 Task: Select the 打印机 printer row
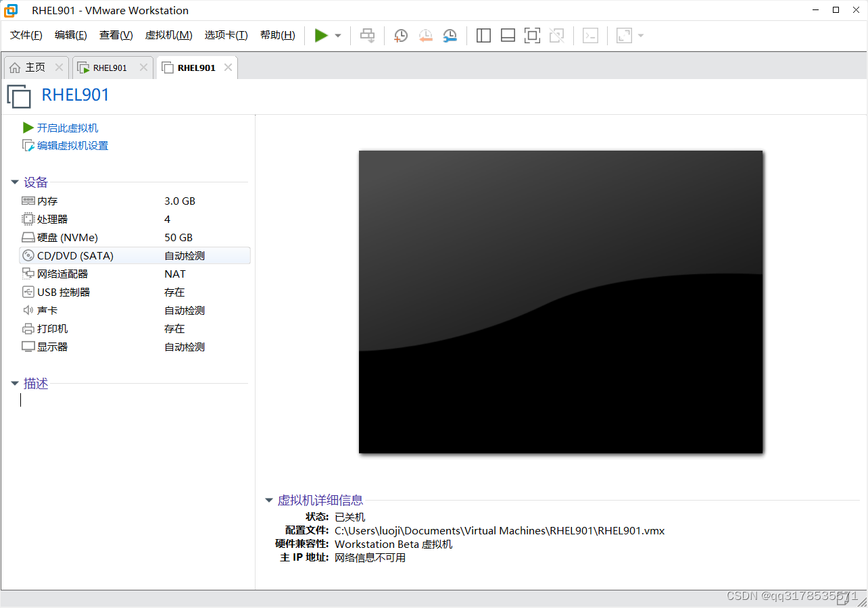click(135, 328)
